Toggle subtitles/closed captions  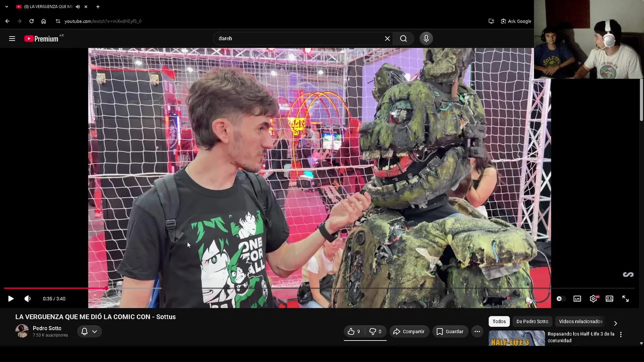(x=577, y=299)
